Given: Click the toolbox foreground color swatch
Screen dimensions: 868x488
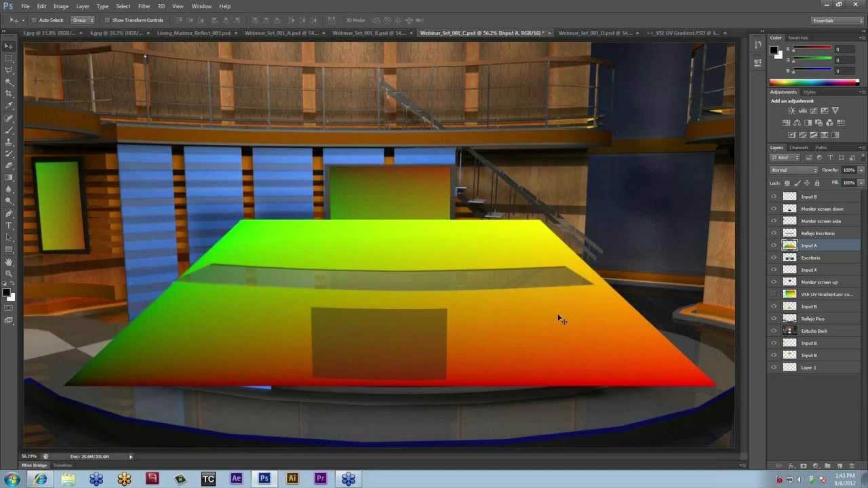Looking at the screenshot, I should 6,293.
